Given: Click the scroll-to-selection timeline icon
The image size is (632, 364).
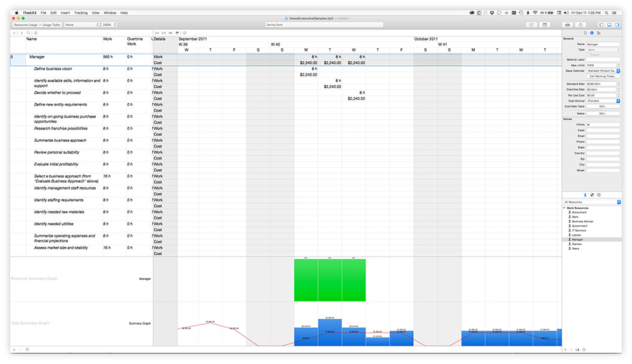Looking at the screenshot, I should pos(171,33).
